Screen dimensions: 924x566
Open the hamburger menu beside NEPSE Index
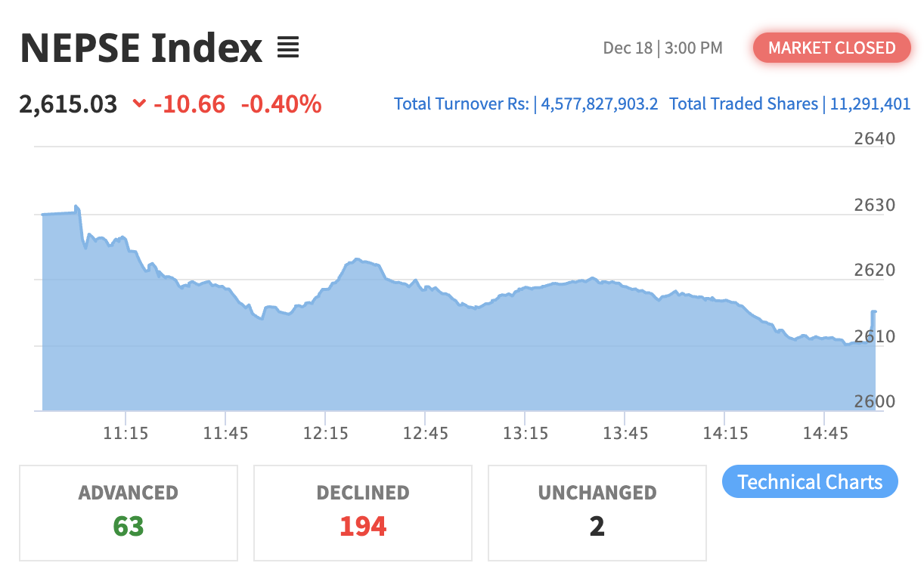pyautogui.click(x=288, y=48)
